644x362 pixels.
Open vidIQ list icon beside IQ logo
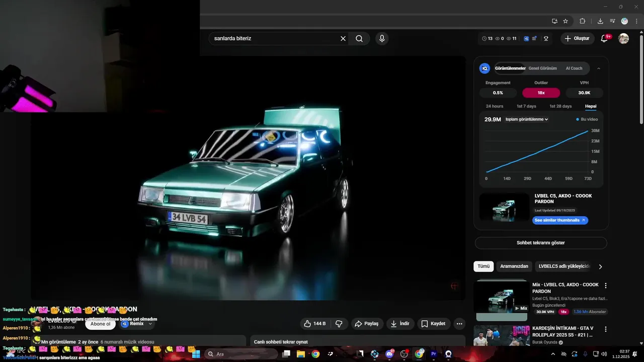tap(534, 38)
